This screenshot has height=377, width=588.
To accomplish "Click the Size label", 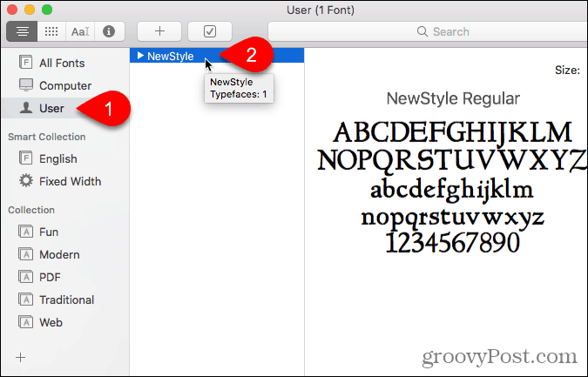I will point(567,70).
